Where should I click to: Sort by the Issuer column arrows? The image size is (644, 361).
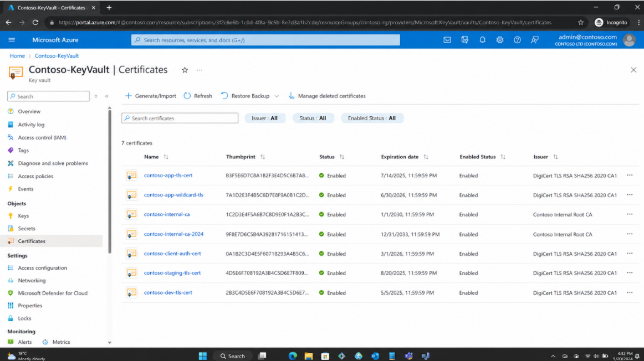tap(556, 157)
